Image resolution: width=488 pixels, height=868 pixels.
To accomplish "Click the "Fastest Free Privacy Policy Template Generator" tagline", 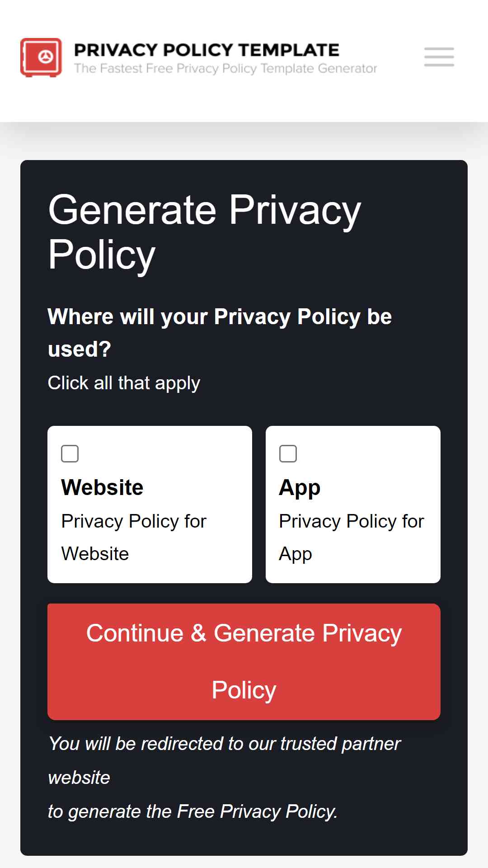I will 225,68.
